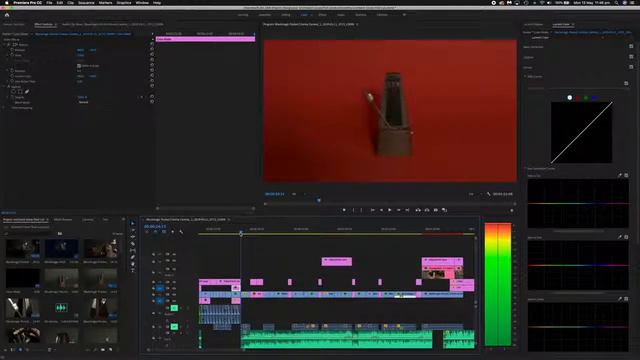Toggle the RGB Curves enable checkbox
This screenshot has height=360, width=640.
[626, 83]
